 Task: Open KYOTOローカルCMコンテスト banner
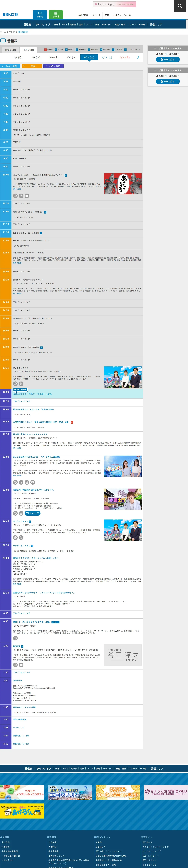click(118, 792)
